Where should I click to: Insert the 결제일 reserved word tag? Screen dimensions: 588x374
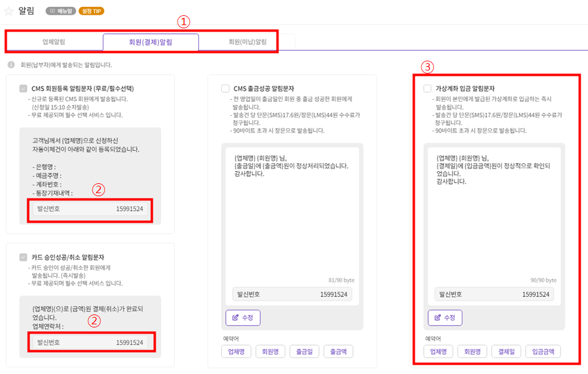tap(506, 352)
